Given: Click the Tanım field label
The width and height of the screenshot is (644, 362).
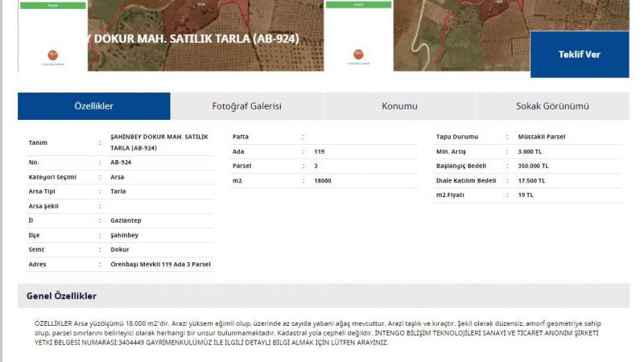Looking at the screenshot, I should click(x=38, y=142).
